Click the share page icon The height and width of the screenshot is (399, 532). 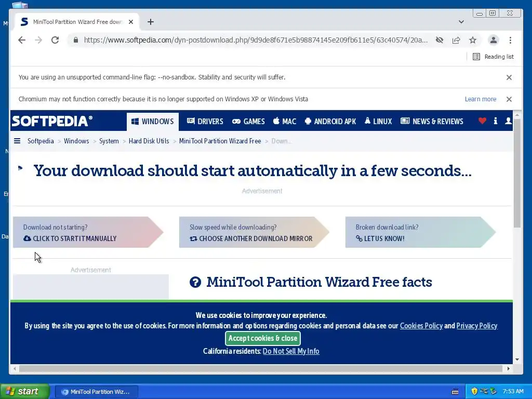(x=456, y=40)
